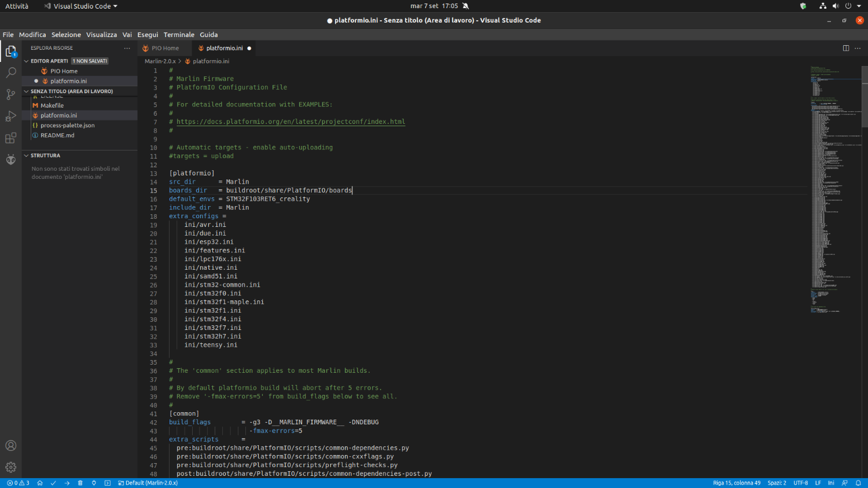
Task: Open the Source Control view
Action: [x=11, y=94]
